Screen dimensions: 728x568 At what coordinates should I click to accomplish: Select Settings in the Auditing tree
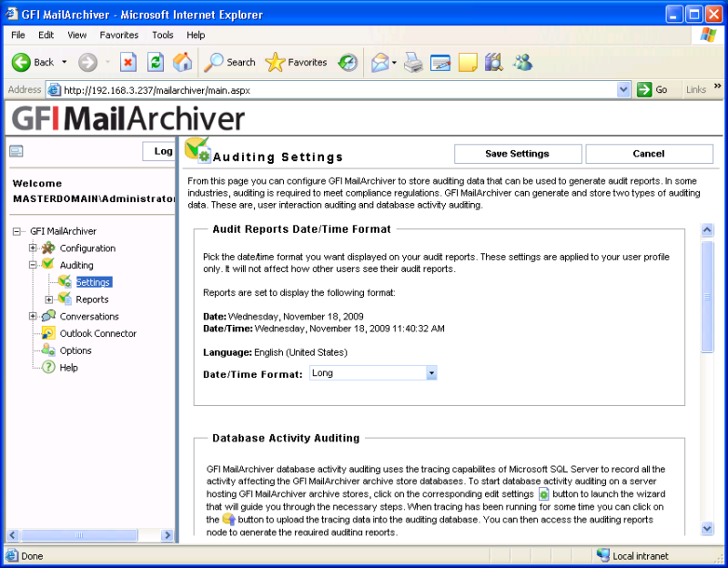tap(94, 282)
